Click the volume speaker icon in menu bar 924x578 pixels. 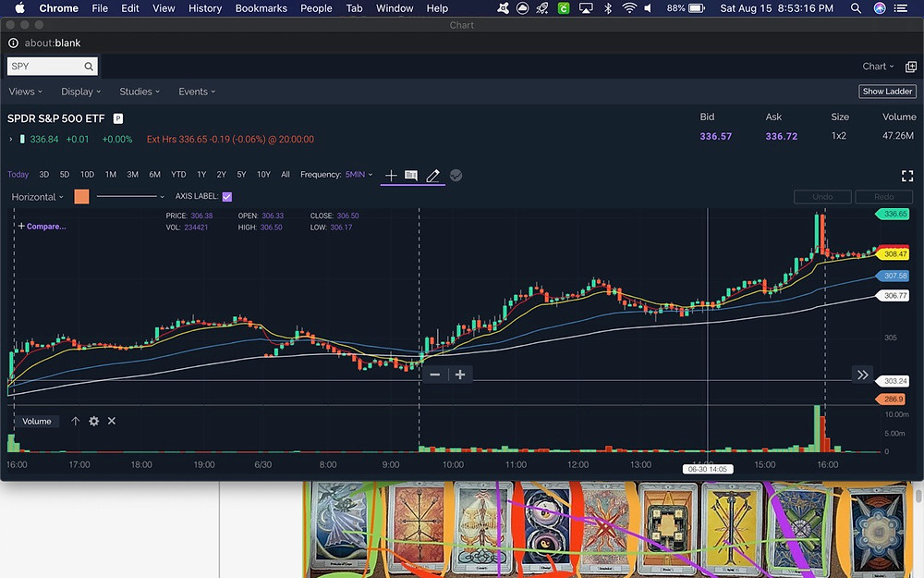649,8
